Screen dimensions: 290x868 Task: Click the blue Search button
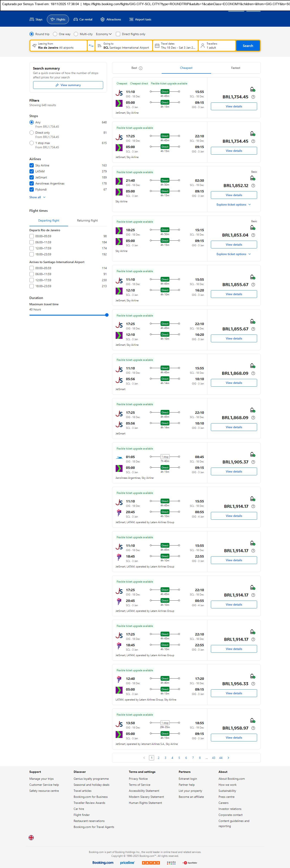click(x=248, y=46)
